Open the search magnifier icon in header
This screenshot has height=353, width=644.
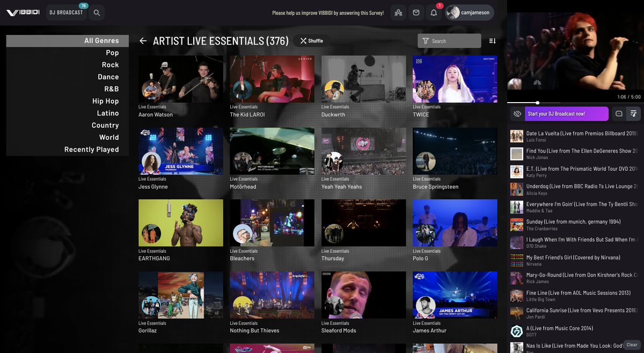(97, 12)
